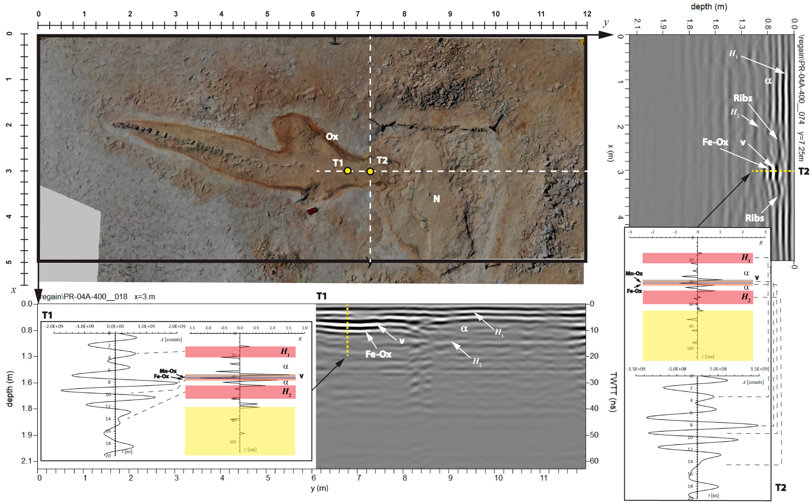Click the Mn-Ox label in T1 inset
This screenshot has width=812, height=504.
point(168,371)
